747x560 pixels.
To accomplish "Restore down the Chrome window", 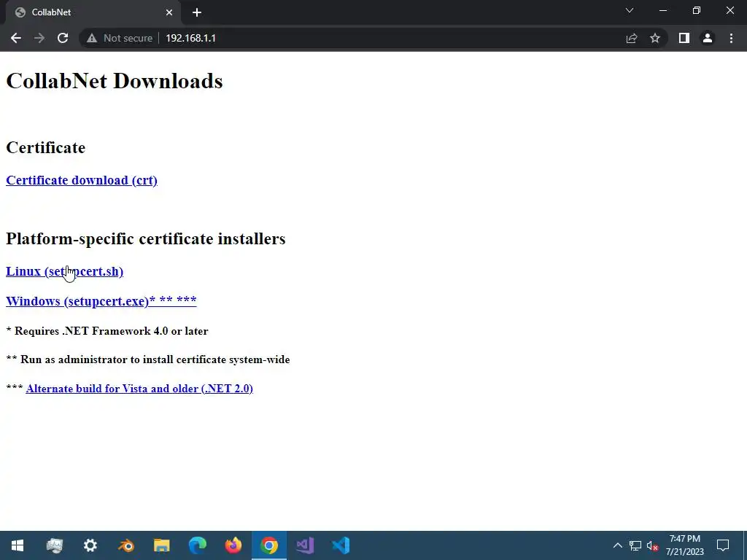I will (x=697, y=10).
